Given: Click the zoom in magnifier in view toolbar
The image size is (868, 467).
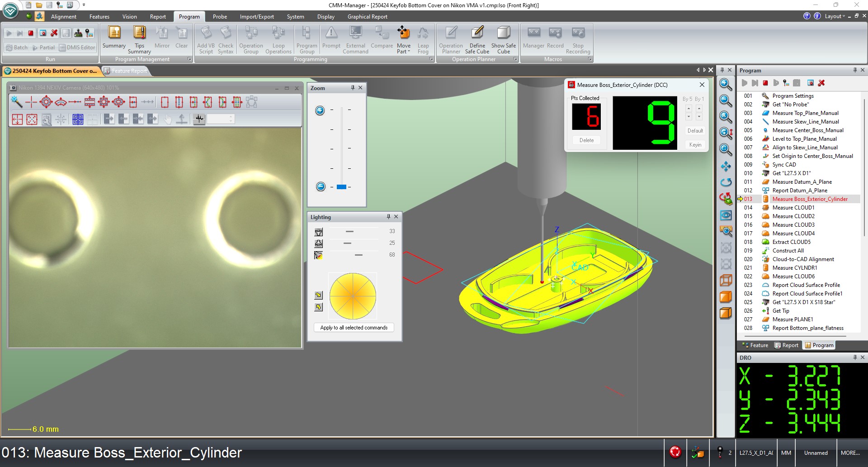Looking at the screenshot, I should point(725,84).
